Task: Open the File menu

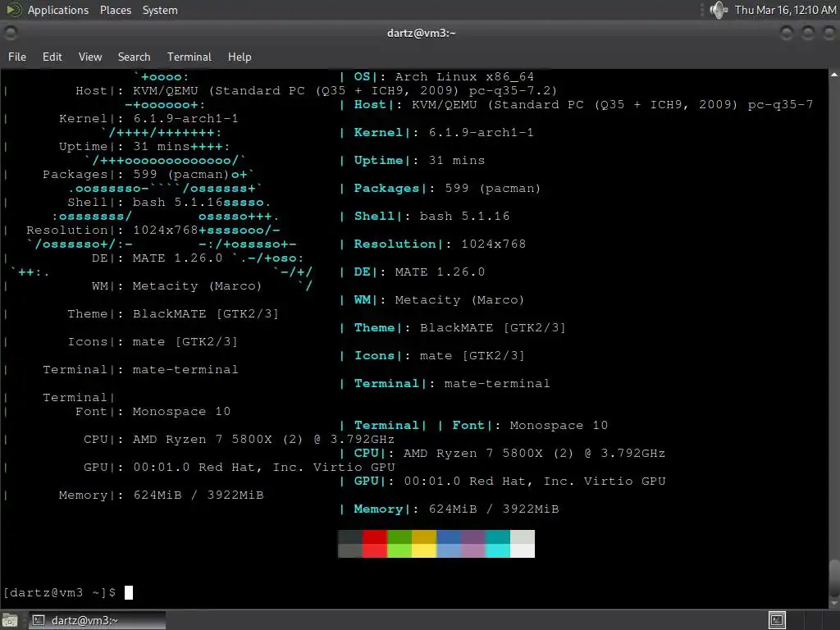Action: coord(17,57)
